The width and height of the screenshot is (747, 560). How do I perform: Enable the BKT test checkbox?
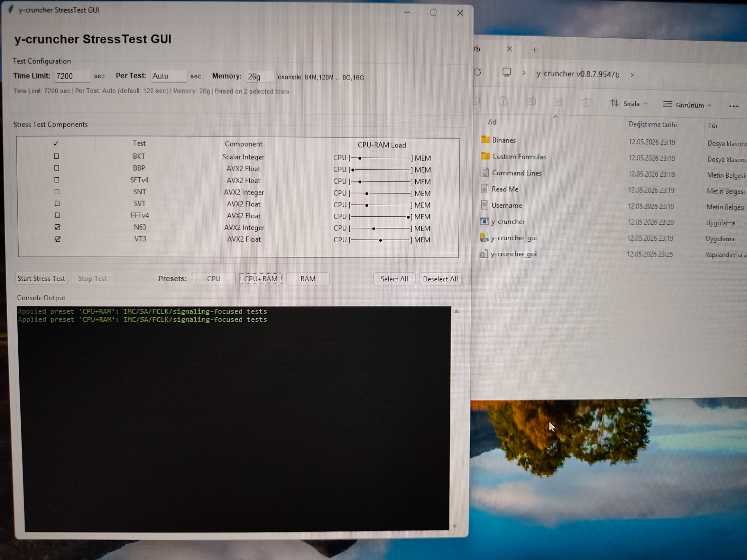coord(57,156)
